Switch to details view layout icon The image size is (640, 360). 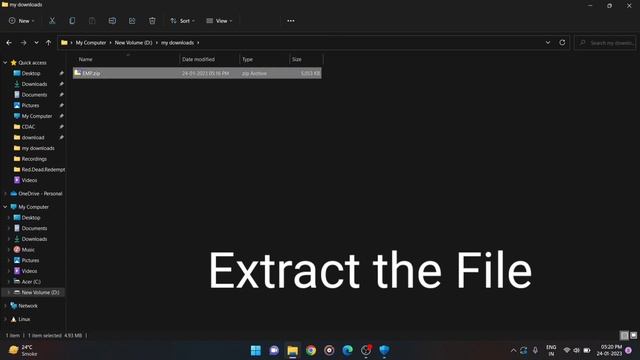(x=624, y=336)
